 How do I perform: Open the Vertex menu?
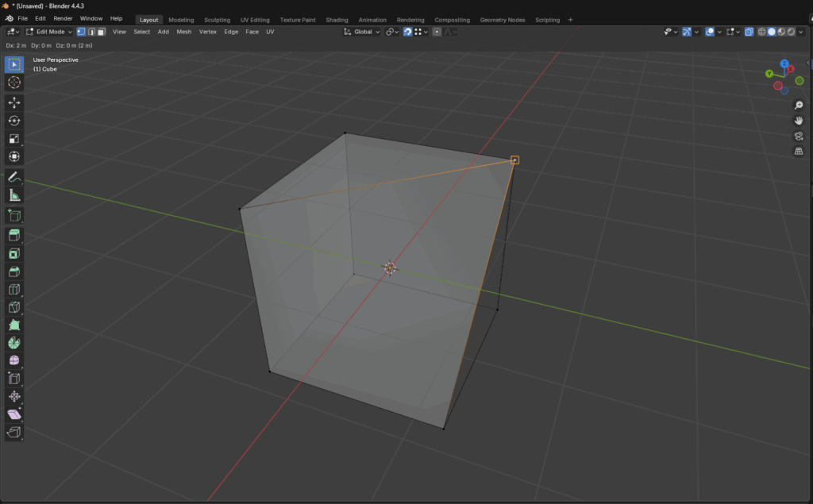(x=207, y=32)
